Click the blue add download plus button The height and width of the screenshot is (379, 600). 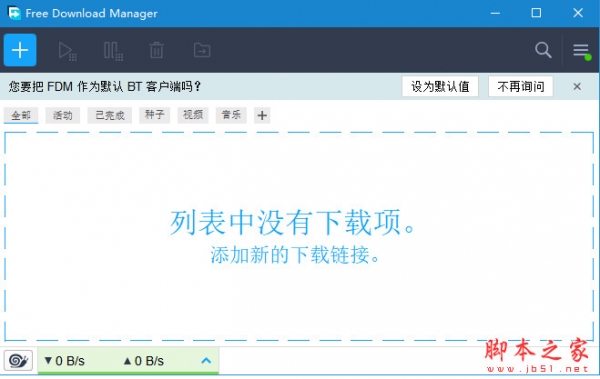click(x=20, y=50)
